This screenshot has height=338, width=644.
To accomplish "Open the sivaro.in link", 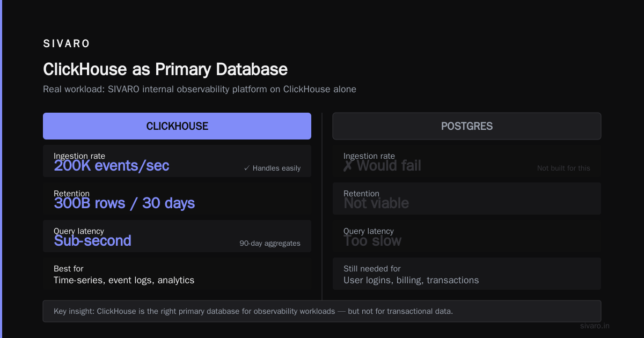I will click(595, 326).
